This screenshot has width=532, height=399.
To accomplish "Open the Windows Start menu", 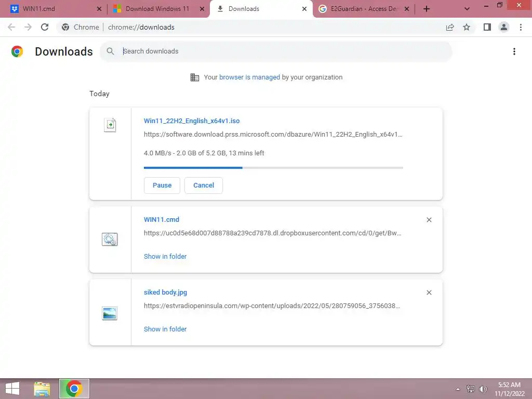I will [12, 389].
